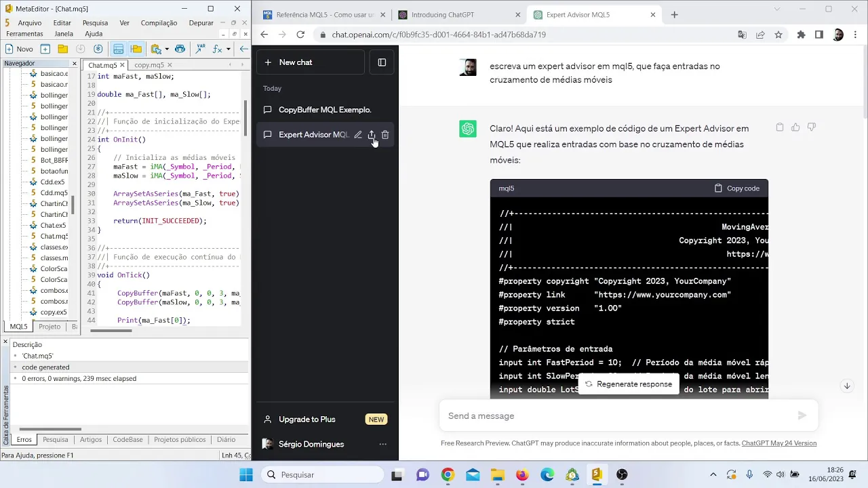Click the VAR arrow toolbar icon
868x488 pixels.
200,49
